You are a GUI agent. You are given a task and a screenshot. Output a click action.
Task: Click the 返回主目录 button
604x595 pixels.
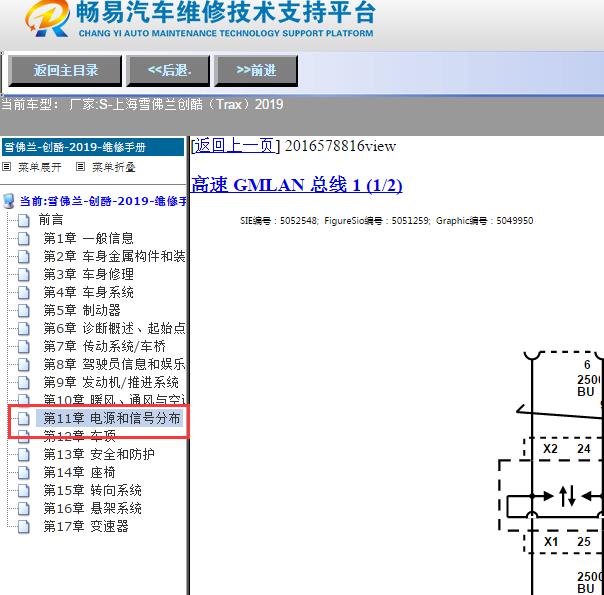[x=65, y=70]
